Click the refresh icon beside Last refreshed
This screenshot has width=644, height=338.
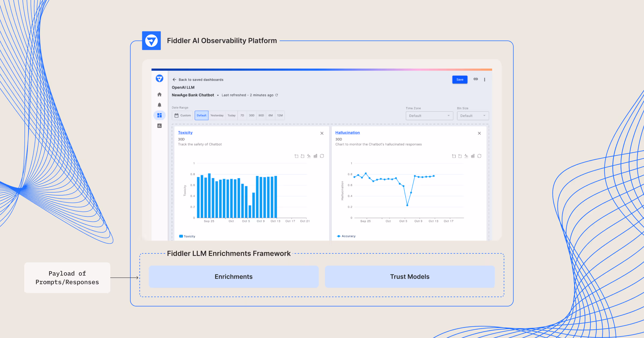pyautogui.click(x=277, y=95)
